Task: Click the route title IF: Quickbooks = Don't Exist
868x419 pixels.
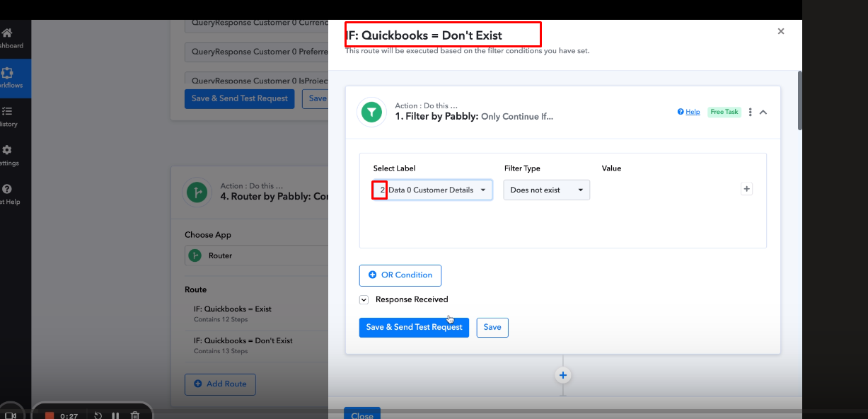Action: (x=424, y=35)
